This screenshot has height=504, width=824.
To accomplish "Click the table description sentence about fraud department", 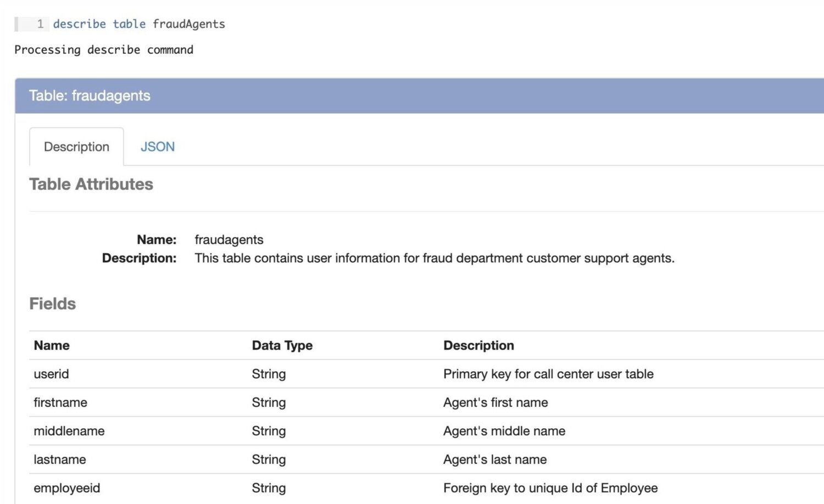I will click(435, 258).
